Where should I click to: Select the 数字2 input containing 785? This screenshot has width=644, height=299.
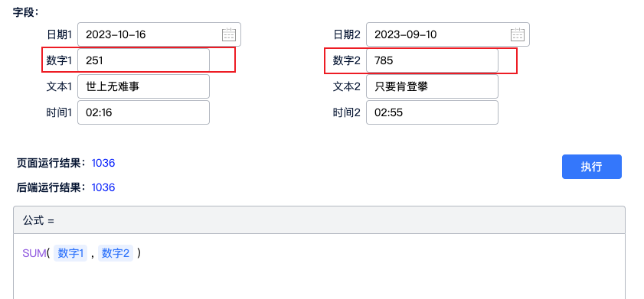coord(432,60)
